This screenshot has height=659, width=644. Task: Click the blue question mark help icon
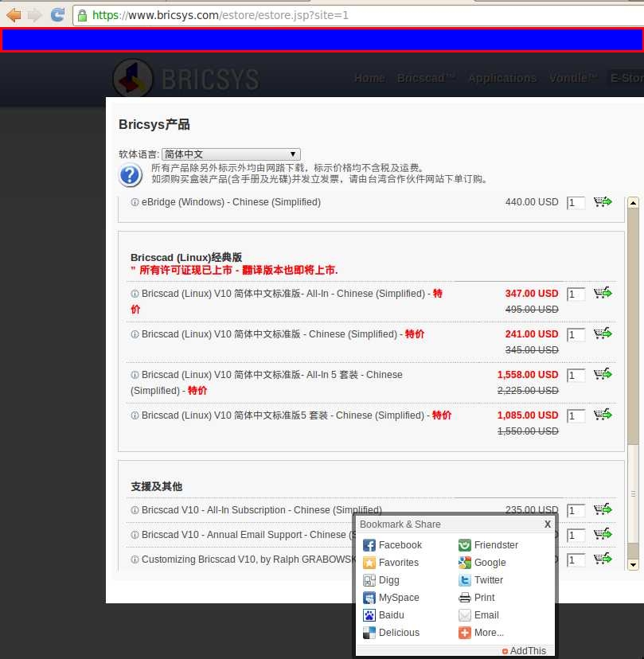tap(130, 175)
